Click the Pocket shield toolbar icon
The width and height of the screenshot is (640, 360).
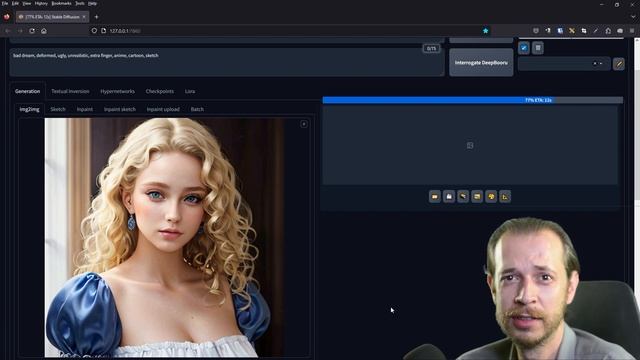pos(536,31)
